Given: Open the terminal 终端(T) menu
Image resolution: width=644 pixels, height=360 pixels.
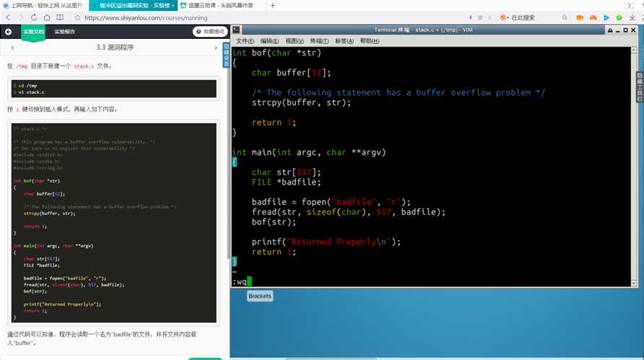Looking at the screenshot, I should point(319,41).
